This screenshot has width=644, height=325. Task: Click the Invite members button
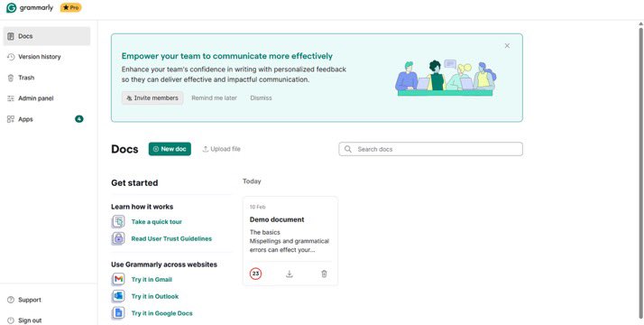[152, 97]
